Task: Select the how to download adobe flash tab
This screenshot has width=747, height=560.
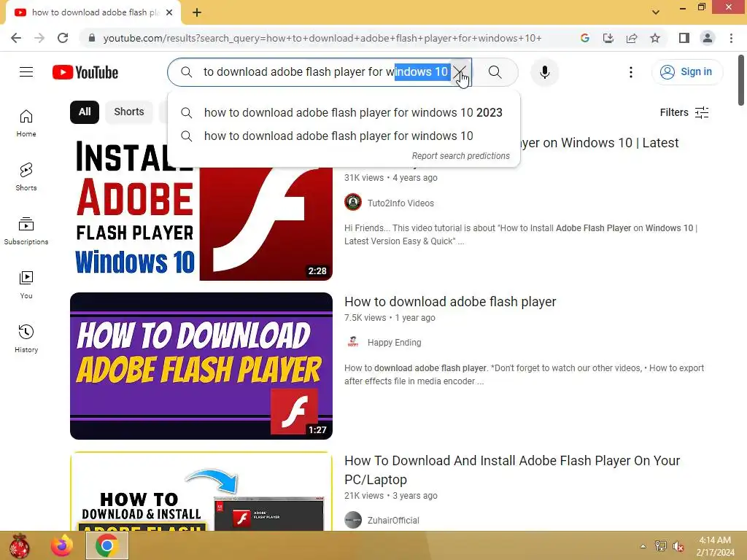Action: click(93, 12)
